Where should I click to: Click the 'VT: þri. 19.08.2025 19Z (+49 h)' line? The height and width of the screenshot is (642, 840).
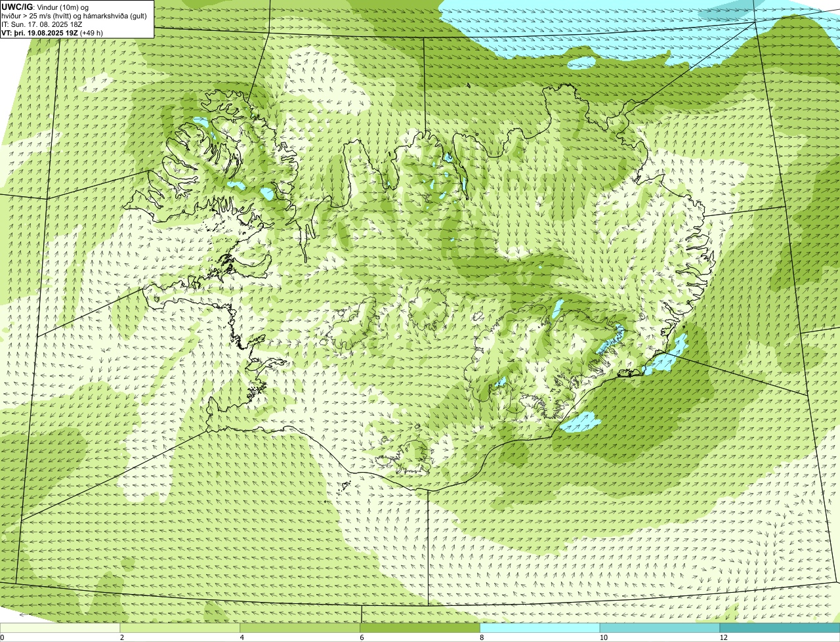(52, 32)
